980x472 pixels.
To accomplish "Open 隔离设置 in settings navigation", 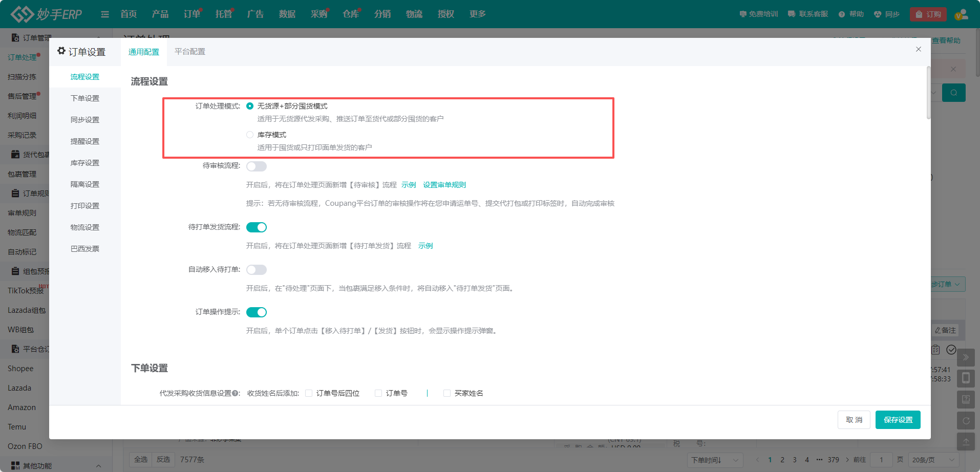I will (85, 184).
